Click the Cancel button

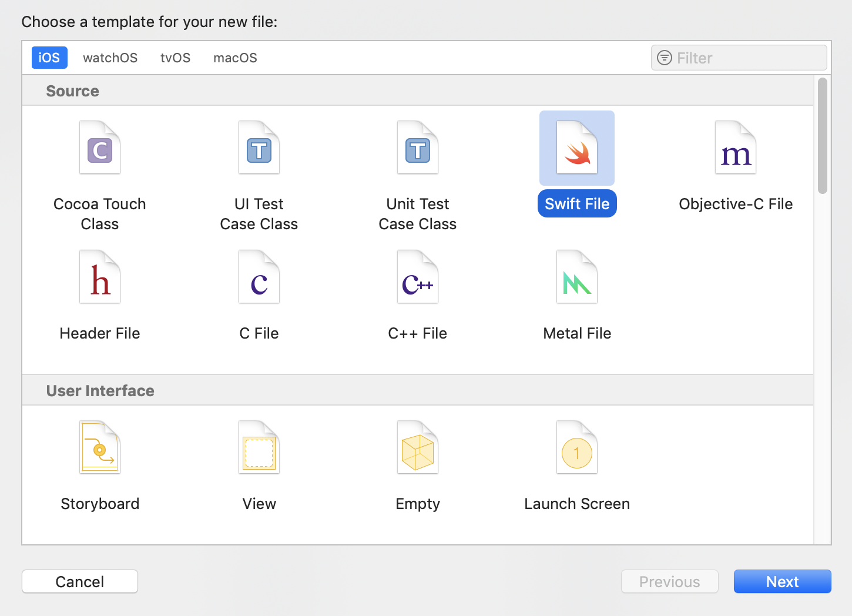click(80, 581)
